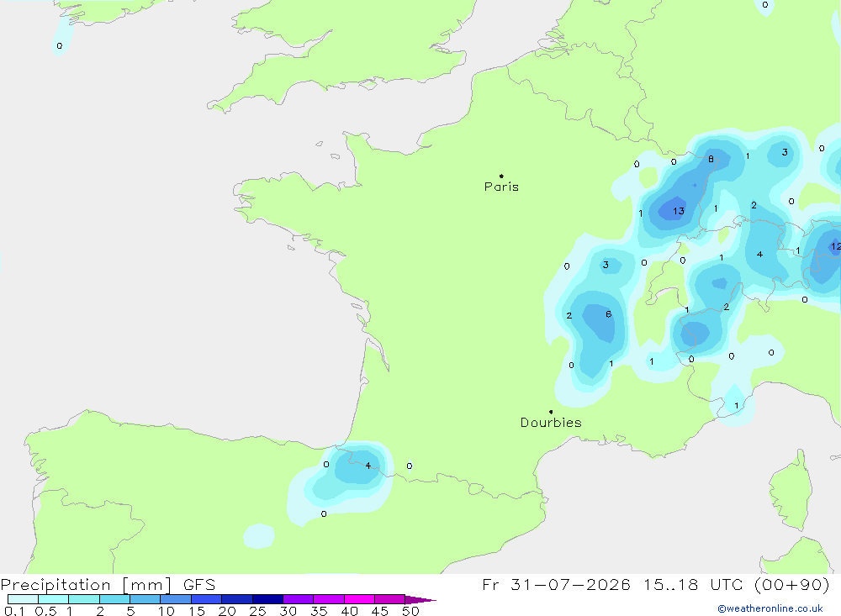Click the 40 legend scale label

349,611
